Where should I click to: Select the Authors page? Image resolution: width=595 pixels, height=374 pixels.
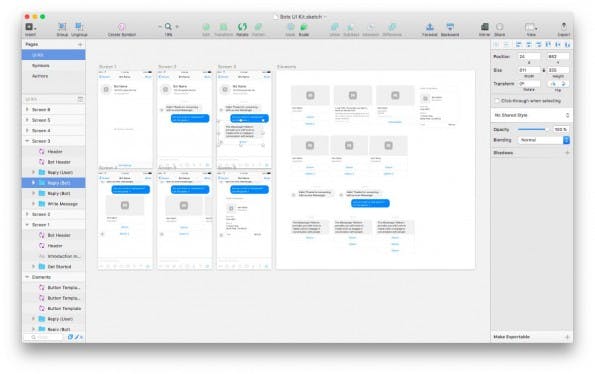point(54,76)
